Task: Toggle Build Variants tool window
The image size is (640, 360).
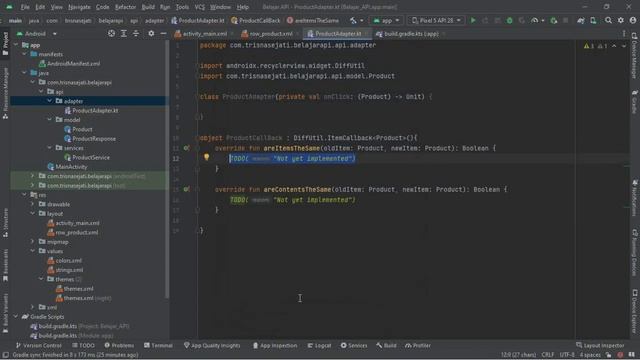Action: point(5,313)
